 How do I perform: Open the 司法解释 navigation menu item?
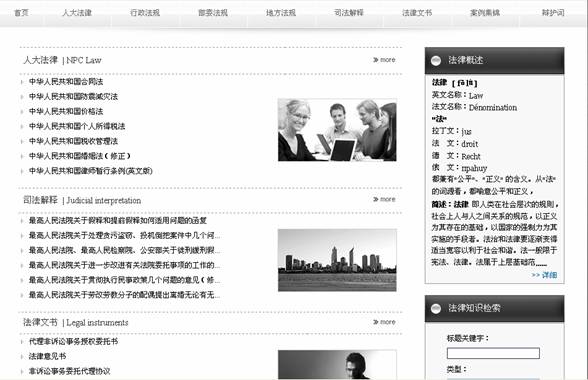pos(349,13)
